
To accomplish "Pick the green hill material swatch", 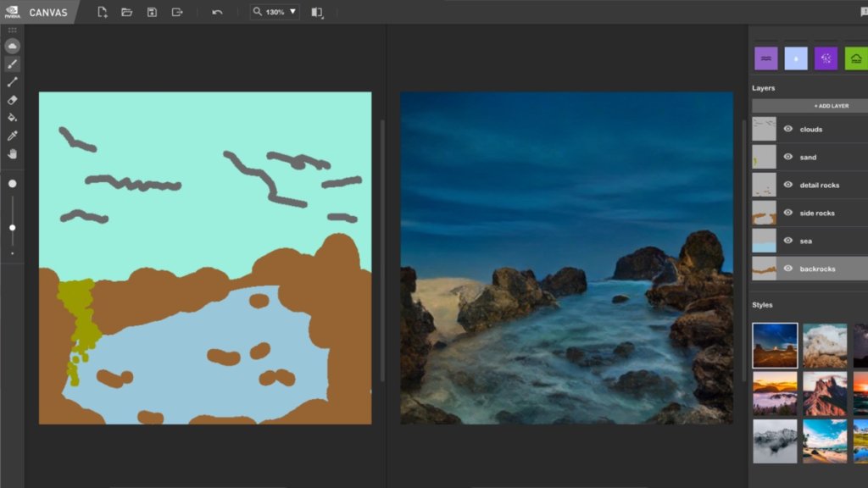I will pos(856,58).
